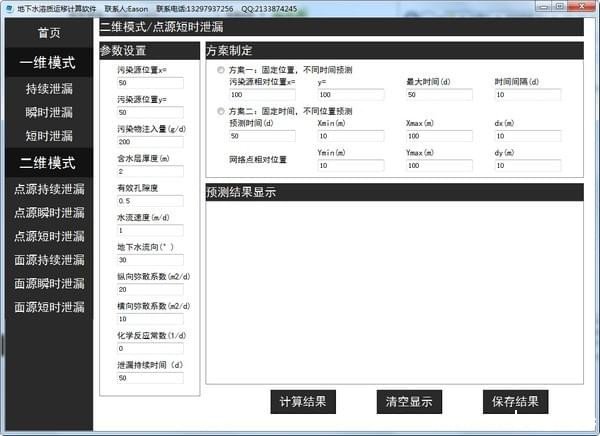Select the 方案一 fixed position radio button

click(221, 71)
